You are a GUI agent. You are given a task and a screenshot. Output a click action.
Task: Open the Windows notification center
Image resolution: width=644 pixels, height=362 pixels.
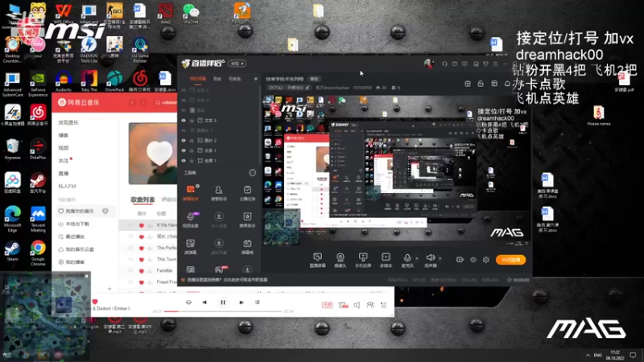[x=633, y=355]
